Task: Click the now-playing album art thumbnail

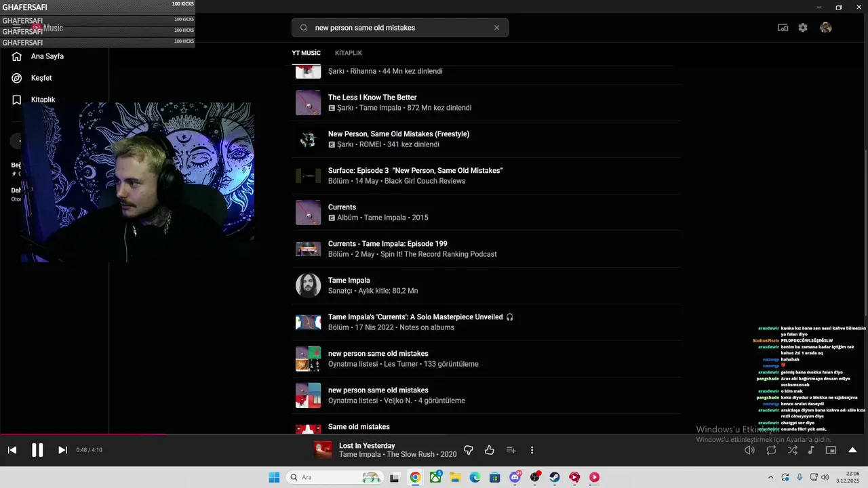Action: [323, 450]
